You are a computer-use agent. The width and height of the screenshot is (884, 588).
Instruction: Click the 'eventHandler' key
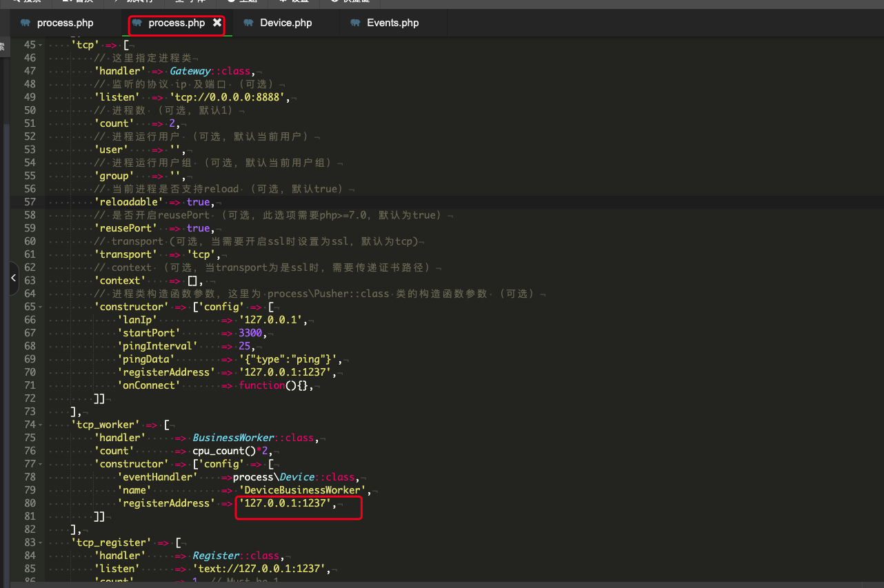157,477
